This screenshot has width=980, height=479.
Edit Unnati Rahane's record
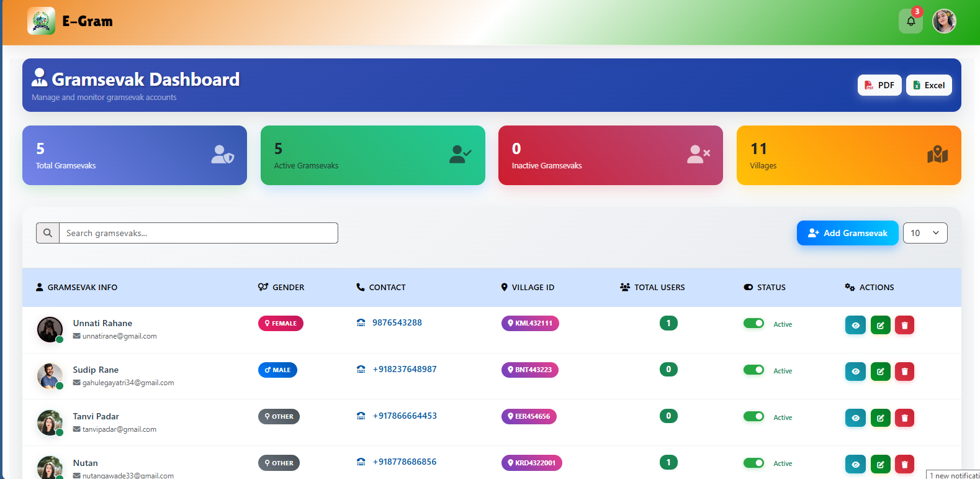point(880,325)
